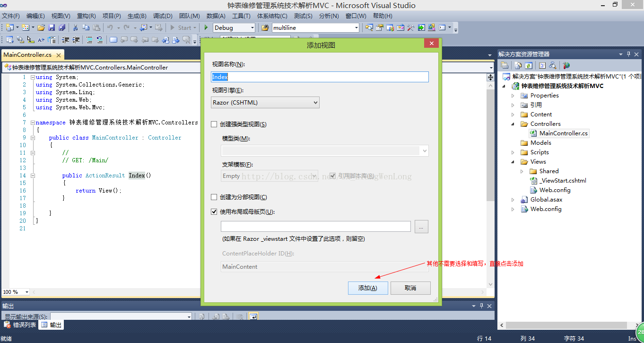This screenshot has height=343, width=644.
Task: Click the Save All icon
Action: pyautogui.click(x=61, y=27)
